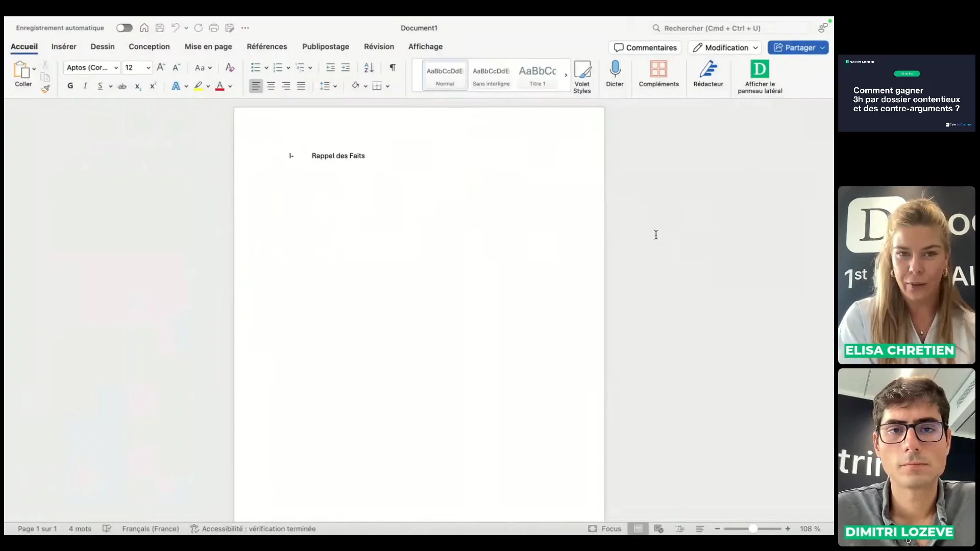
Task: Click the format painter brush icon
Action: [x=45, y=89]
